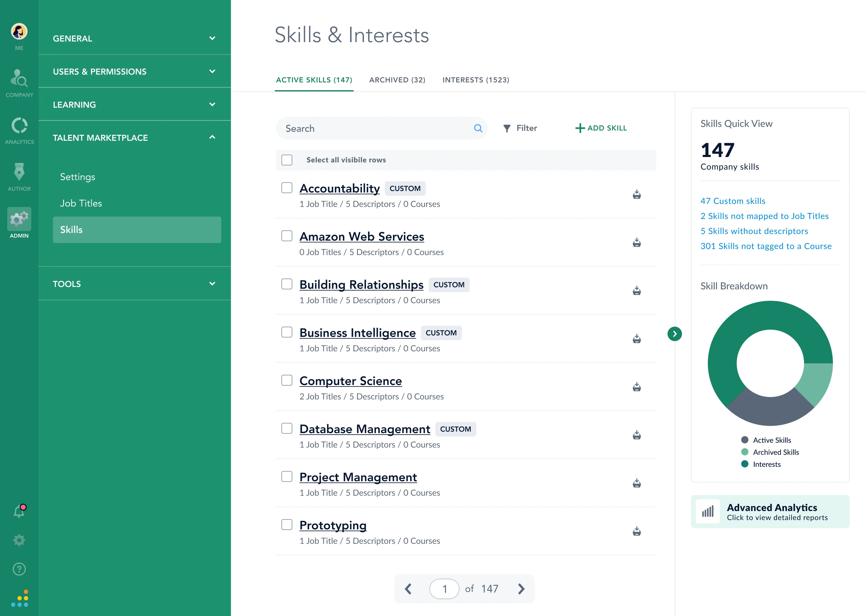The image size is (866, 616).
Task: Collapse the side panel with green arrow
Action: point(674,334)
